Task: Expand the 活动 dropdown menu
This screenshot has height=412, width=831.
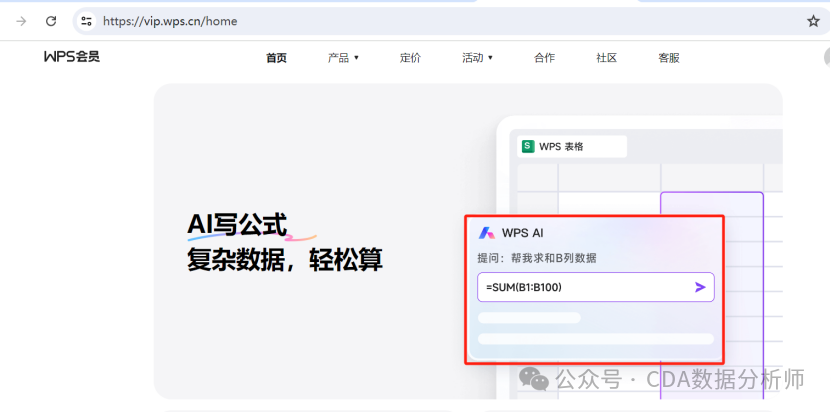Action: tap(477, 58)
